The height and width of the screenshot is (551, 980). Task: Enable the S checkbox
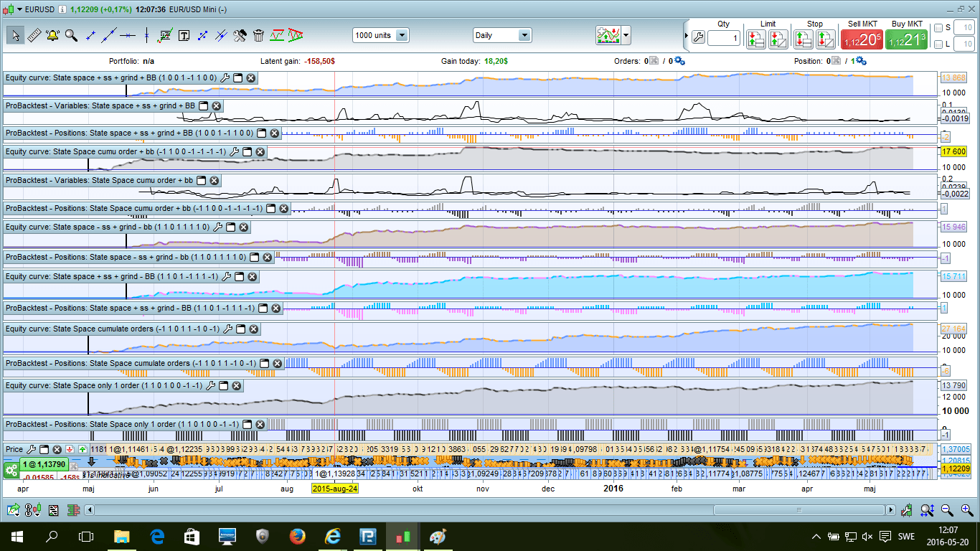(x=938, y=28)
